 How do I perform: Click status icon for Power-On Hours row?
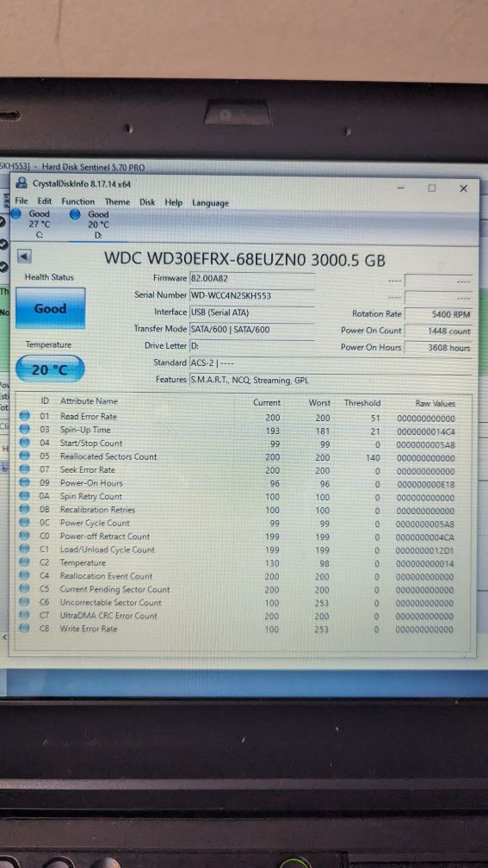pos(25,482)
